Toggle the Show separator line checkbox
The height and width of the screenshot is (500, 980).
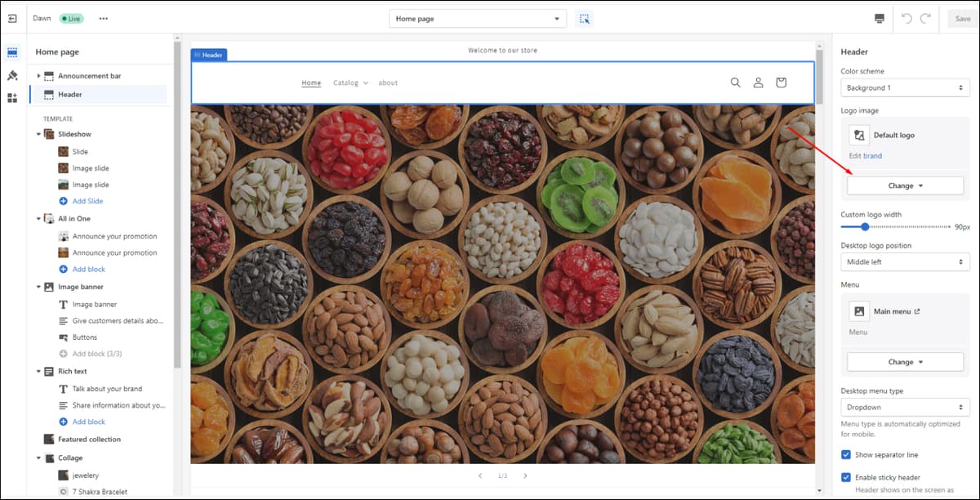[x=846, y=454]
